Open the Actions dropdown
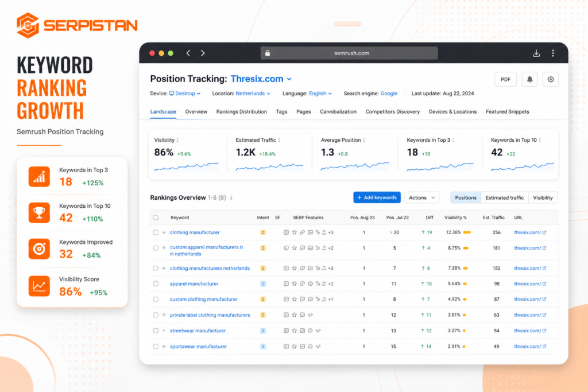588x392 pixels. [422, 197]
